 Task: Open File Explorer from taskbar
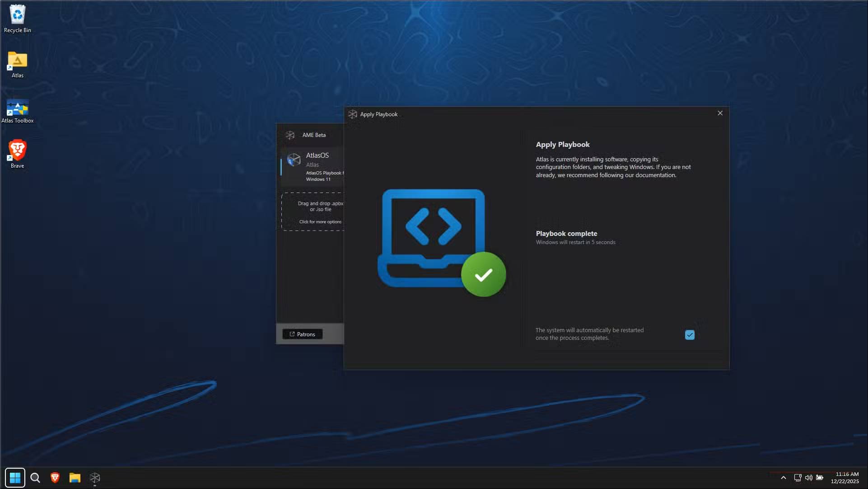pos(75,478)
